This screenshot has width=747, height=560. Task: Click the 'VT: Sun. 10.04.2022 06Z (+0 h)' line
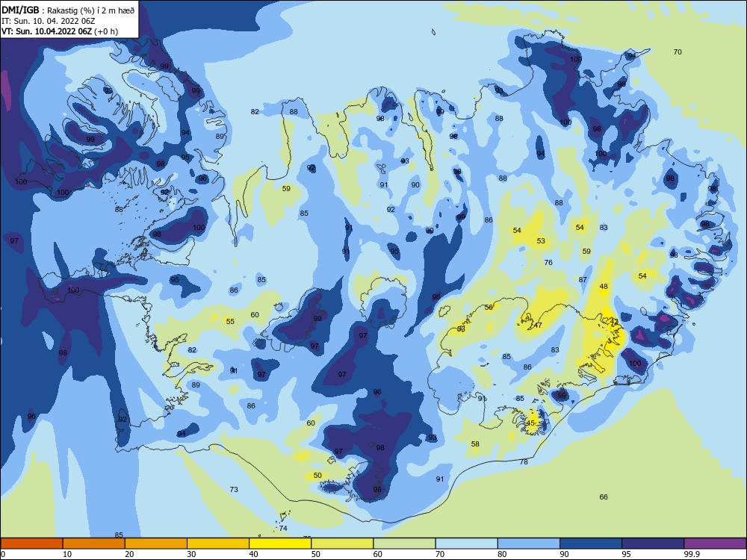coord(60,31)
